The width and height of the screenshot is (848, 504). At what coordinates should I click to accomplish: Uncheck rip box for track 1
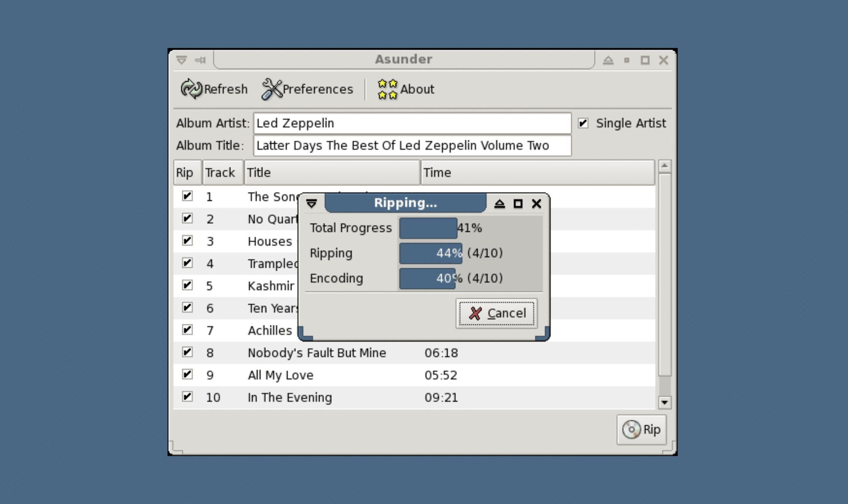[187, 196]
